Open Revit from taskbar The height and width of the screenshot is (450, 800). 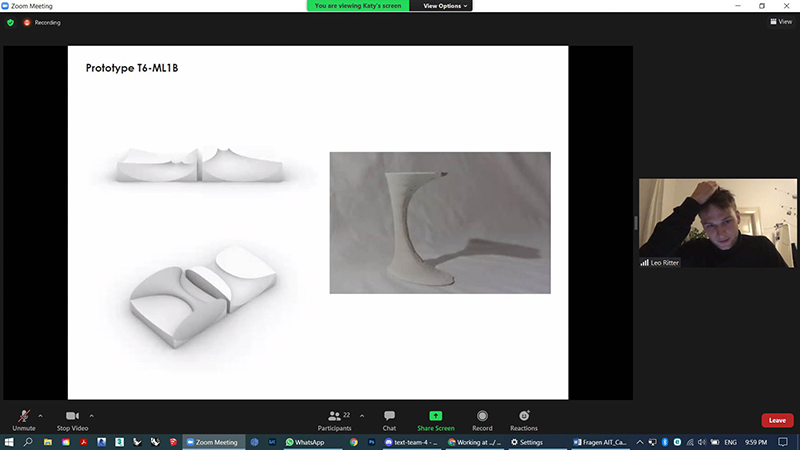point(102,442)
